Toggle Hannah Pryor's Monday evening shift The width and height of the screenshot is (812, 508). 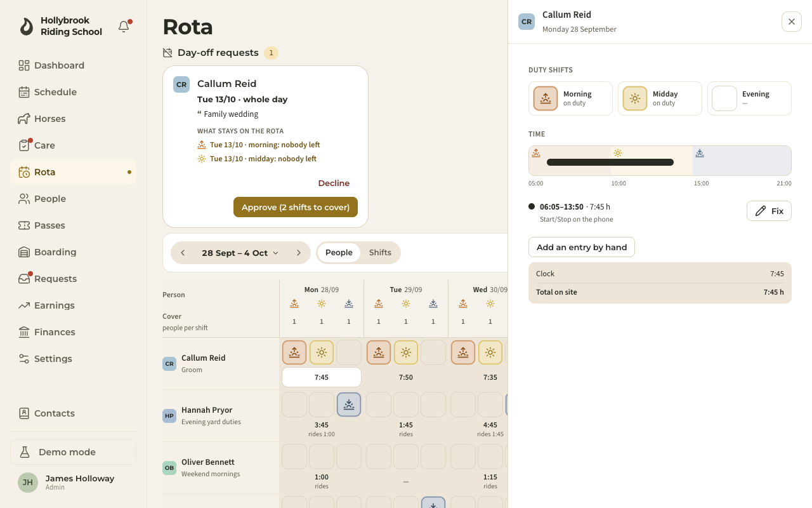pyautogui.click(x=349, y=404)
